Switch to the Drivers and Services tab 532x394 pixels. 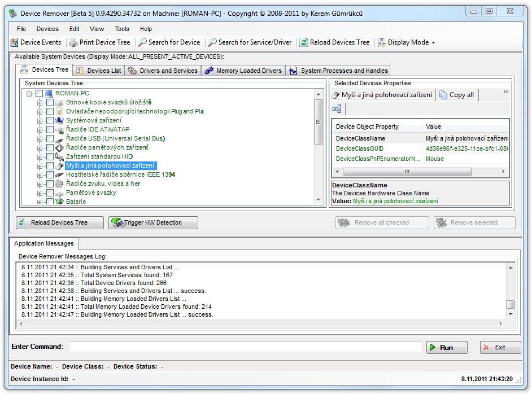coord(163,71)
